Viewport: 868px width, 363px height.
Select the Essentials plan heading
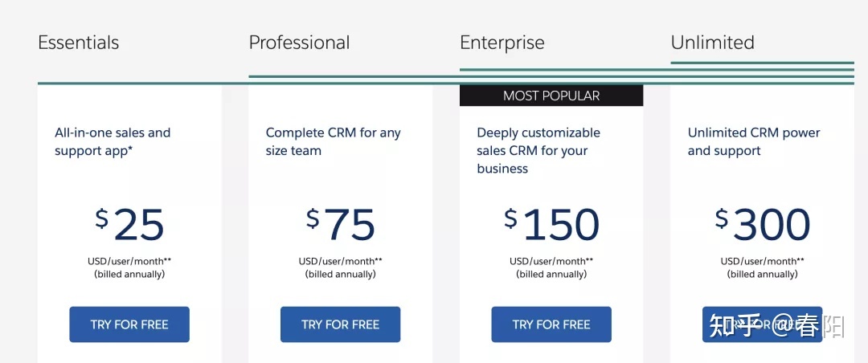pyautogui.click(x=79, y=43)
